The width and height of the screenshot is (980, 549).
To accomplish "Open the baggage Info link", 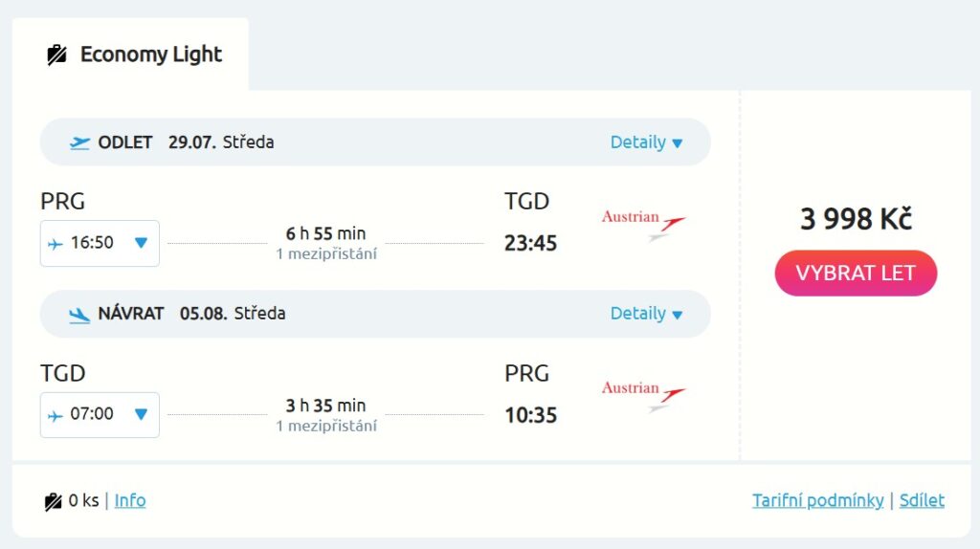I will pyautogui.click(x=130, y=500).
